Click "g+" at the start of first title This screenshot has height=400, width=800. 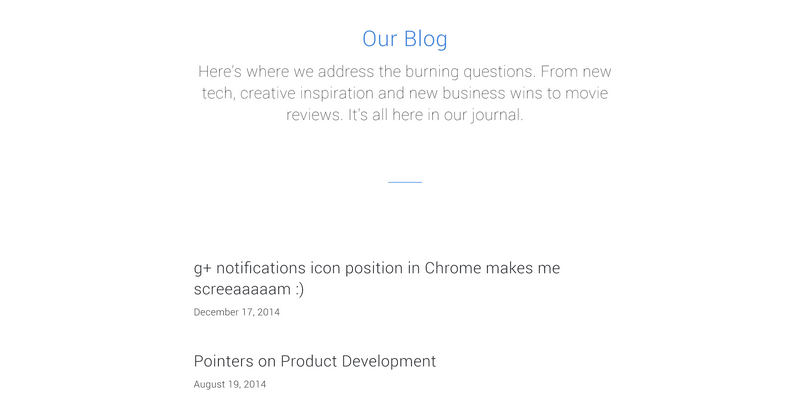point(203,269)
